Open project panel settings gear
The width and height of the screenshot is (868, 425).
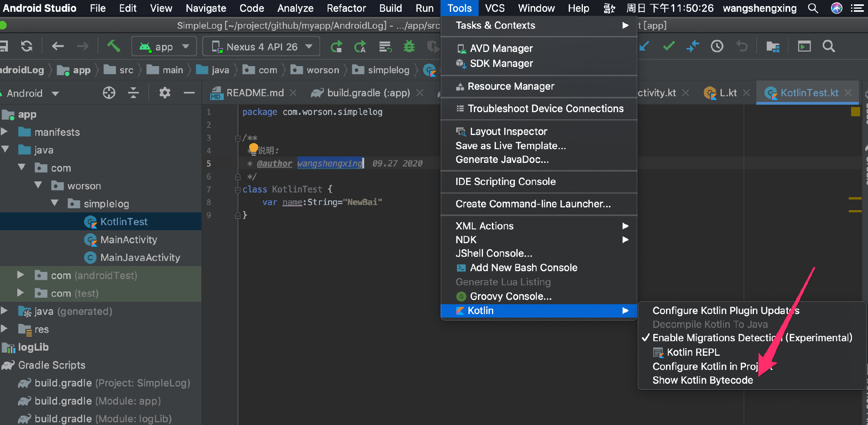point(165,93)
